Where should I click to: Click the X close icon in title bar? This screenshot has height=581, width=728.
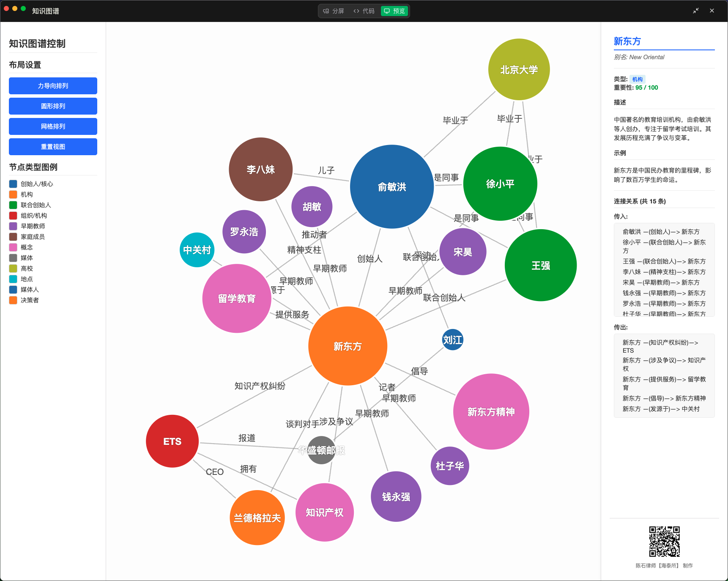pos(712,11)
